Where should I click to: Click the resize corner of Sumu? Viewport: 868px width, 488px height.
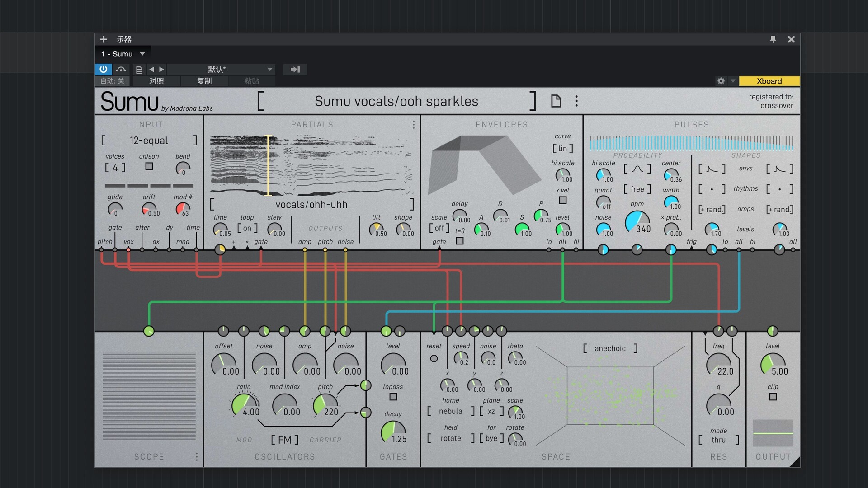coord(794,462)
